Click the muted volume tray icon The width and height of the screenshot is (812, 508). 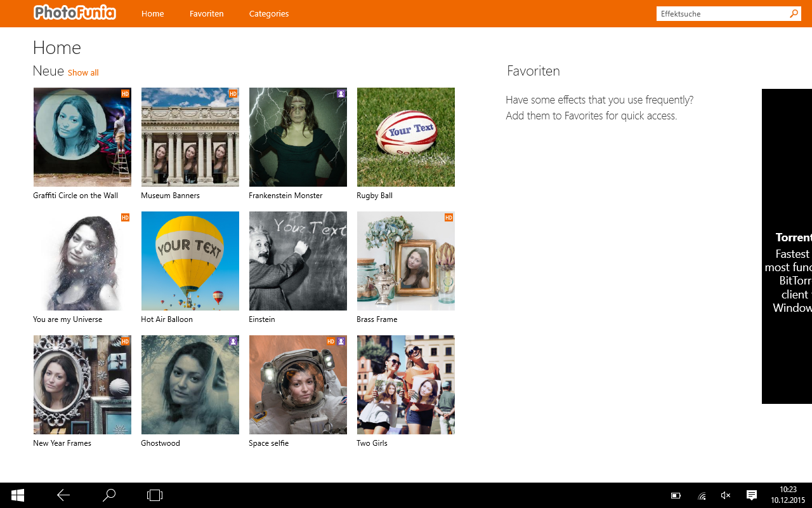coord(726,495)
